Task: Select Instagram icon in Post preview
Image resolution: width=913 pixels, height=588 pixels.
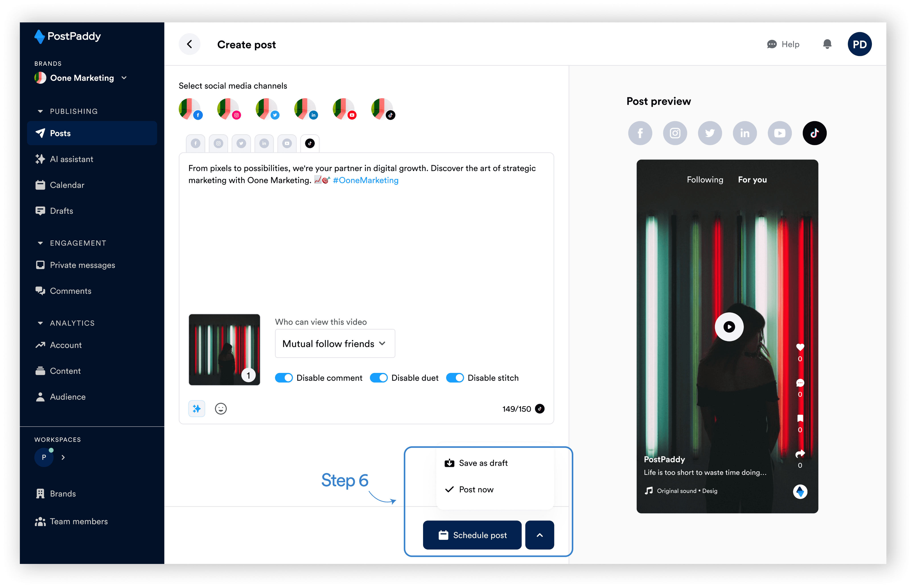Action: 675,133
